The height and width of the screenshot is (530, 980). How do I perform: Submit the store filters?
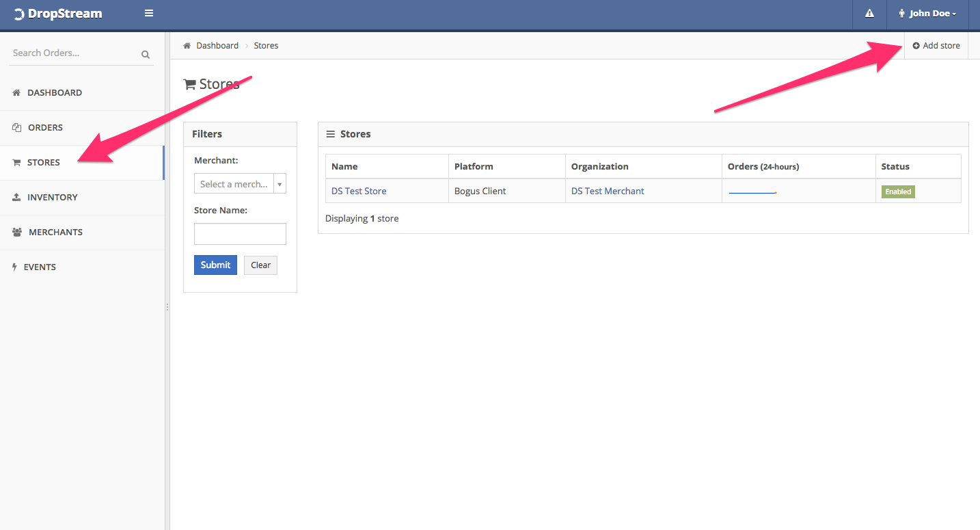[215, 265]
